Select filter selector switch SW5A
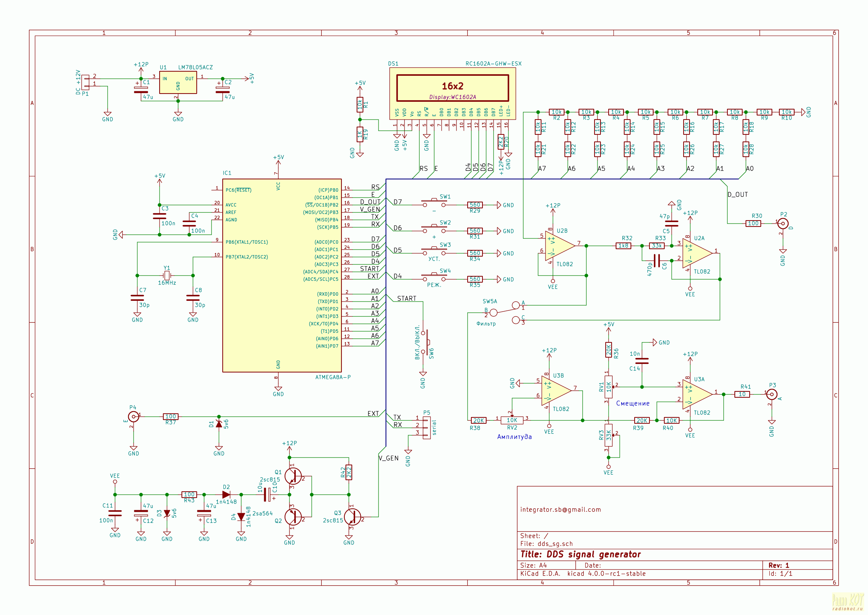 click(504, 312)
